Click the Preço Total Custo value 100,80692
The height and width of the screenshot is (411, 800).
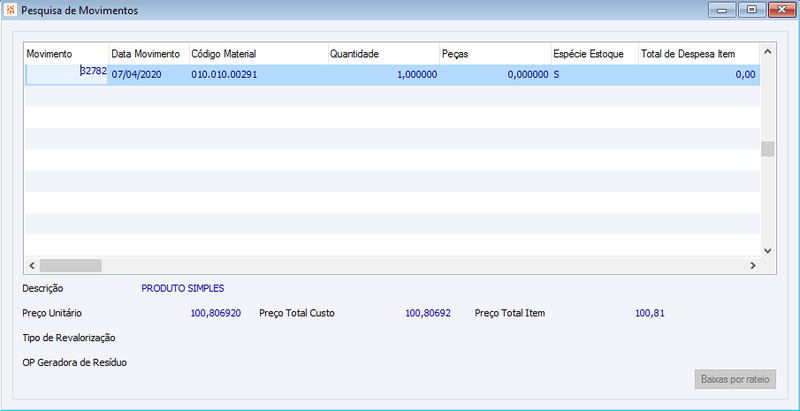tap(428, 313)
